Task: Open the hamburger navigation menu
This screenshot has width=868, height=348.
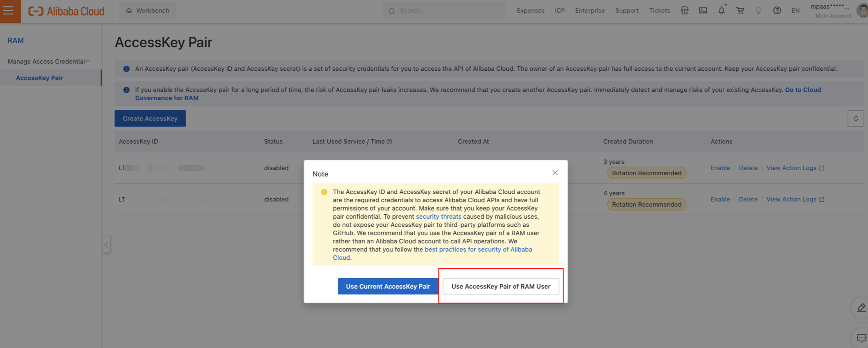Action: tap(9, 11)
